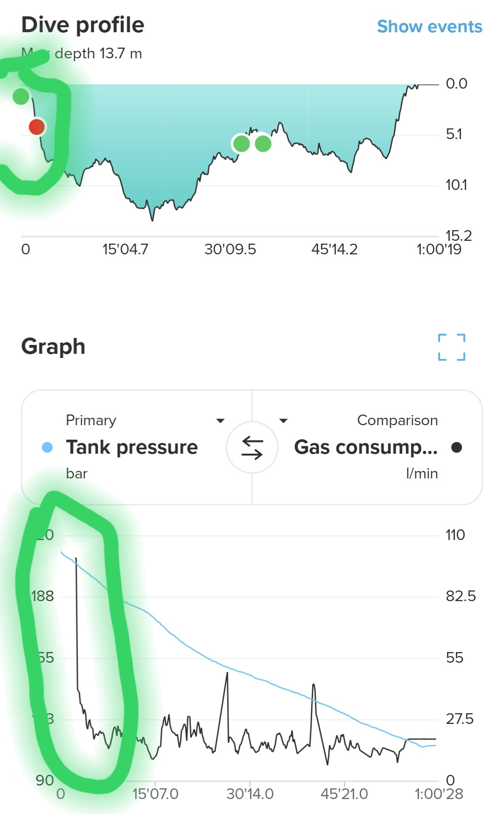
Task: Open the Comparison metric dropdown arrow
Action: 283,421
